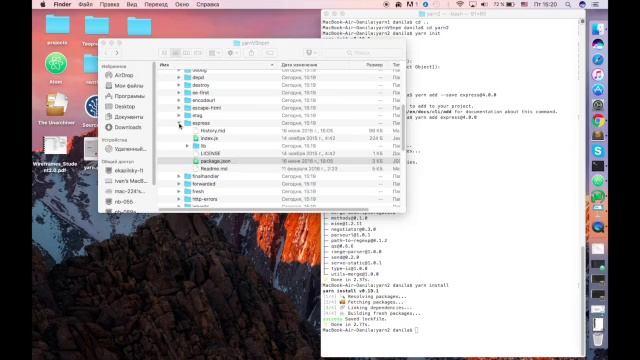Expand the fresh folder
The image size is (640, 360).
(178, 191)
